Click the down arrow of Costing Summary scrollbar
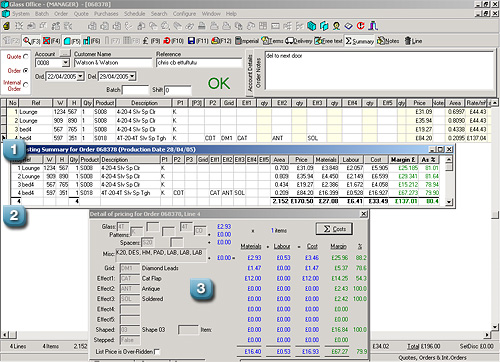500x362 pixels. (x=449, y=201)
